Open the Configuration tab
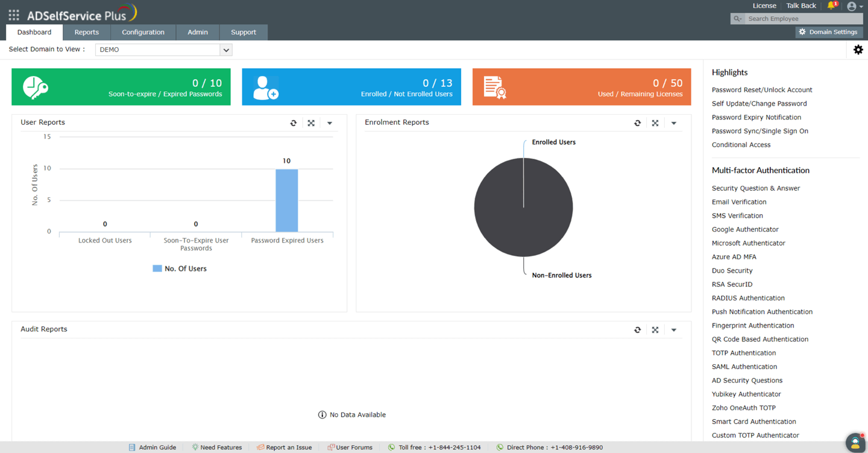 (x=143, y=33)
